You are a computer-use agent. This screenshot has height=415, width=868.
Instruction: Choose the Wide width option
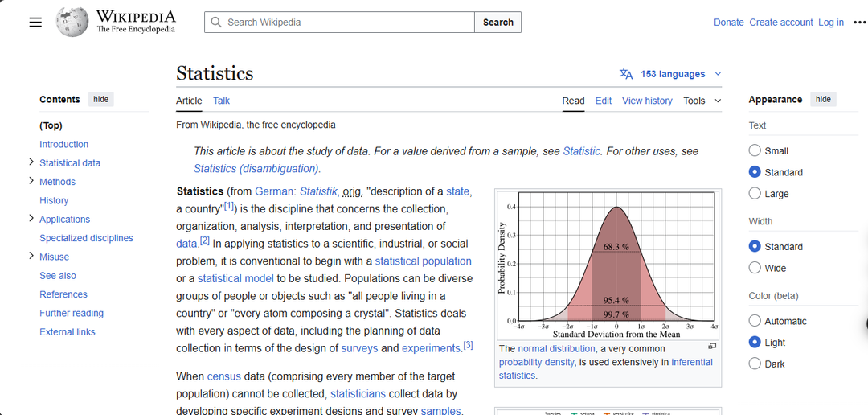[x=755, y=268]
